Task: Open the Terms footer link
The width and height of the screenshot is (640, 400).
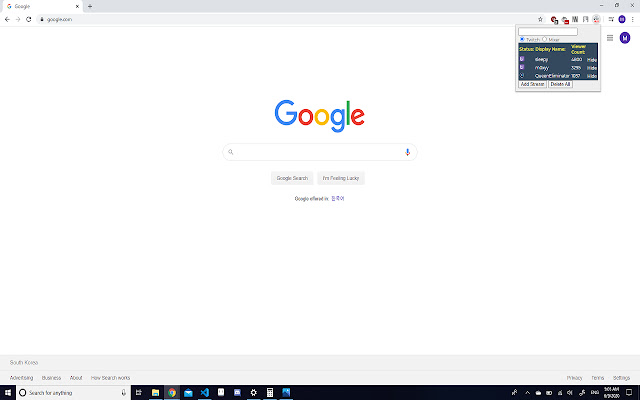Action: pos(598,378)
